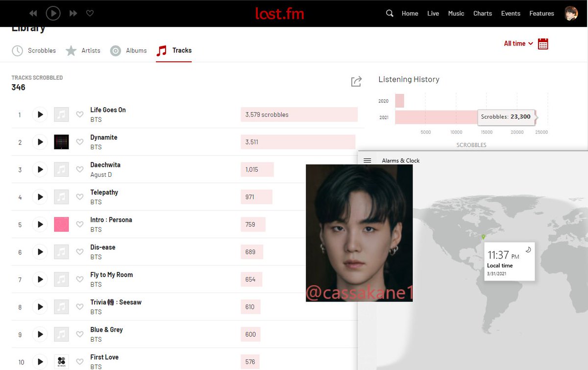This screenshot has width=588, height=370.
Task: Toggle love on Dis-ease
Action: 79,252
